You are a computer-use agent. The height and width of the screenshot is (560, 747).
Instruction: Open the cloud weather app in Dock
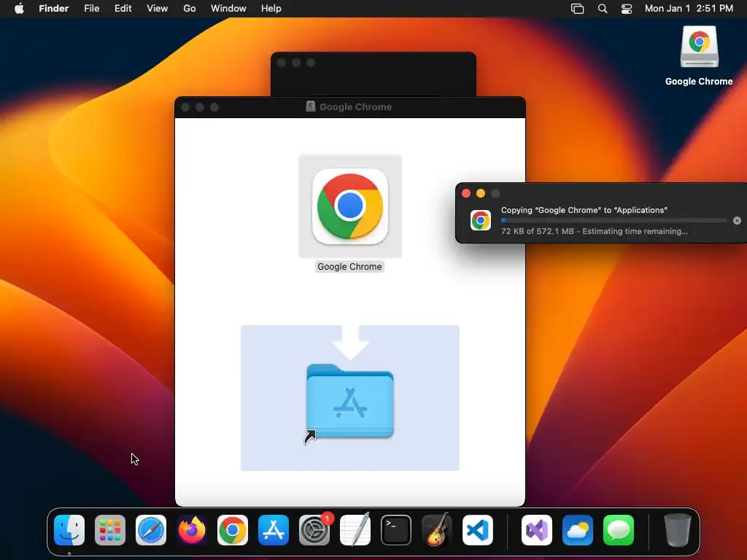[x=578, y=530]
